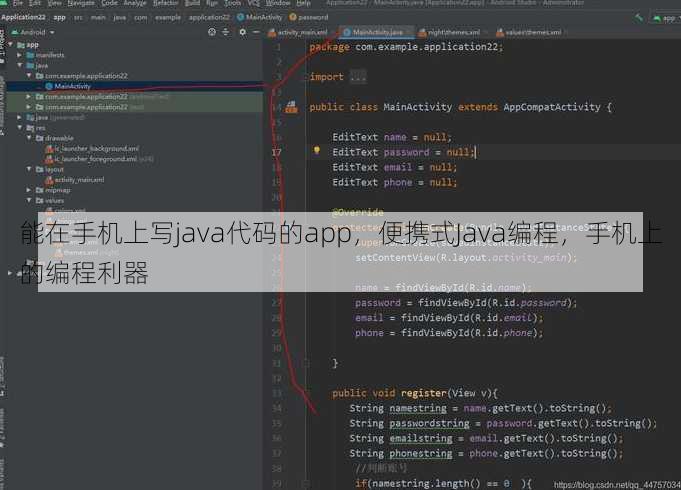
Task: Click the password breadcrumb
Action: coord(309,17)
